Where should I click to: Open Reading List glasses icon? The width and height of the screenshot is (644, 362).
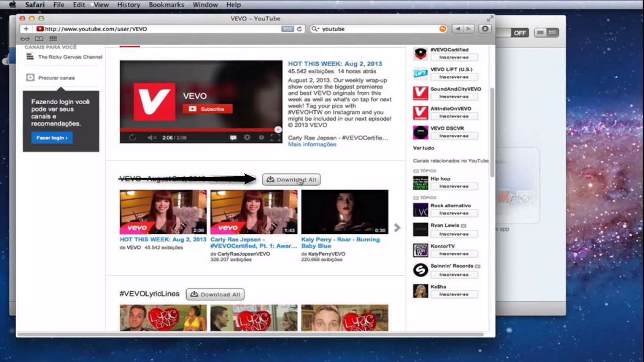click(x=25, y=39)
